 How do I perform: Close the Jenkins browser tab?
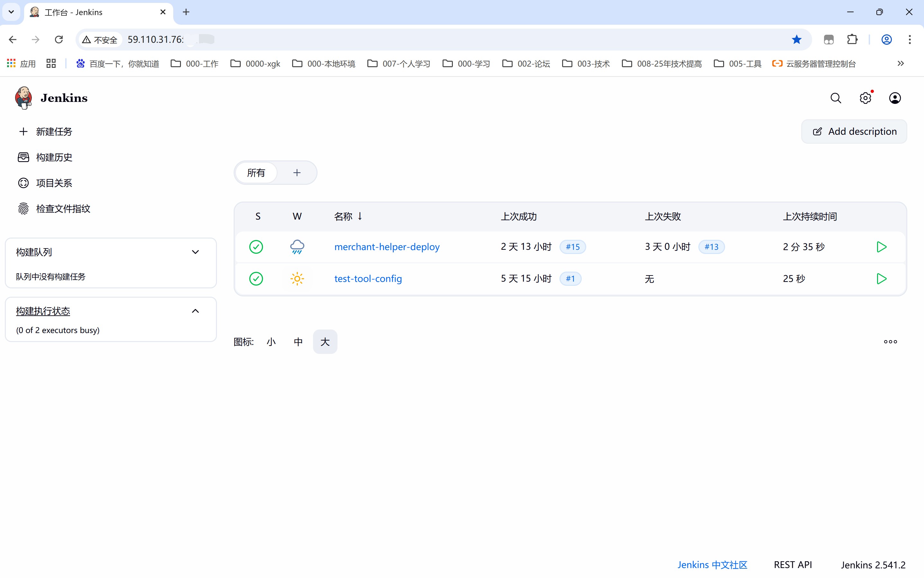click(163, 12)
